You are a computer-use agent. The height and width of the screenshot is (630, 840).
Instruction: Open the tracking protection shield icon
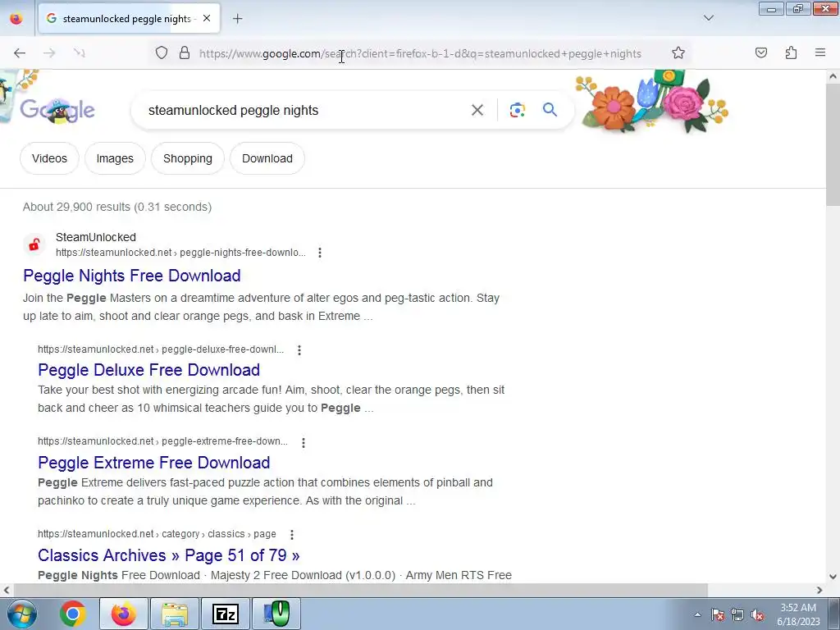coord(162,53)
